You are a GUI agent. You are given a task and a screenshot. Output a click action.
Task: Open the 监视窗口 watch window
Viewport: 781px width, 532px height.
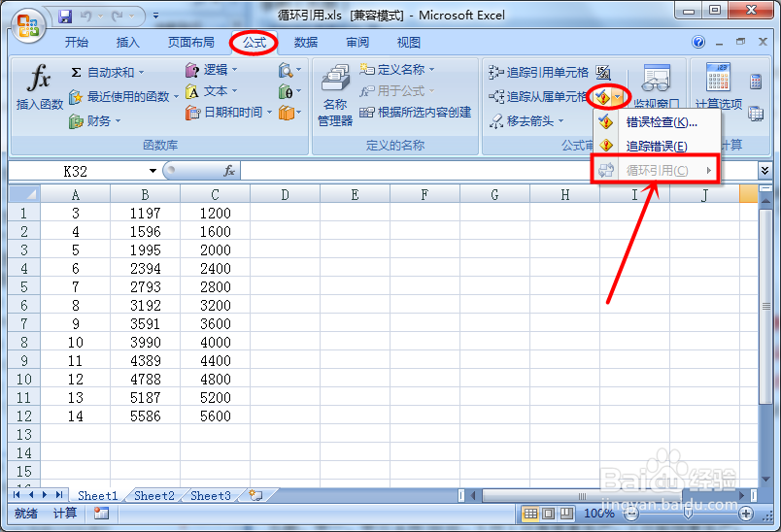pyautogui.click(x=656, y=86)
